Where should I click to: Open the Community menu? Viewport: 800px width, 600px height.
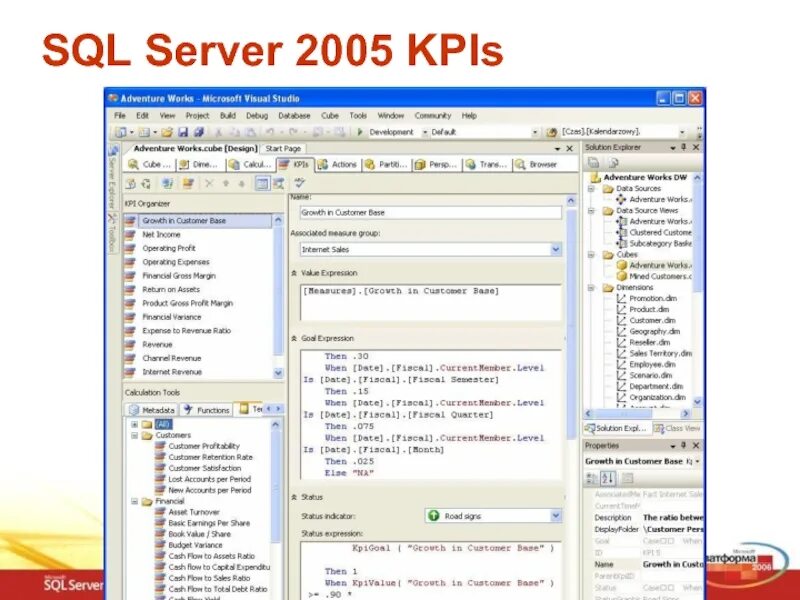433,116
